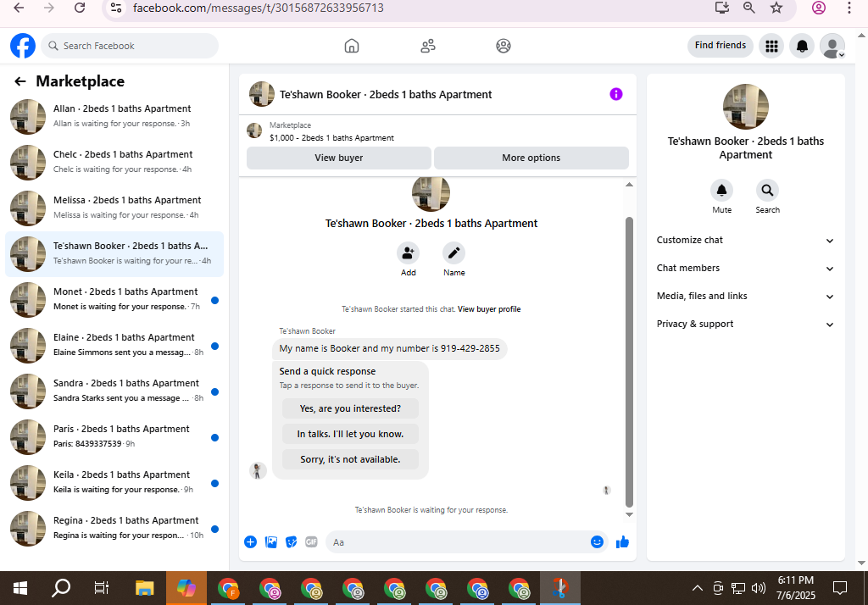
Task: Click the Find friends button
Action: pyautogui.click(x=721, y=46)
